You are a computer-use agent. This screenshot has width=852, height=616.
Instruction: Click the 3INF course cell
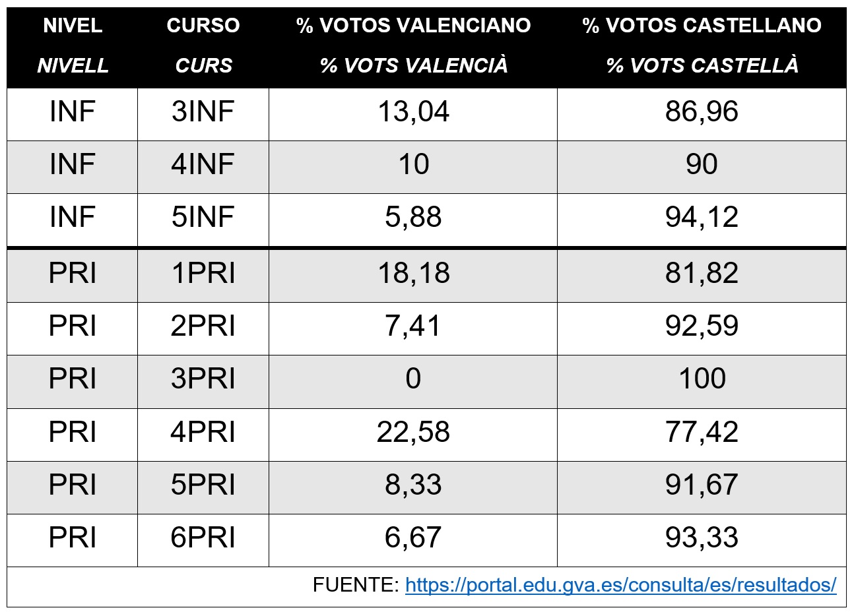(x=203, y=111)
